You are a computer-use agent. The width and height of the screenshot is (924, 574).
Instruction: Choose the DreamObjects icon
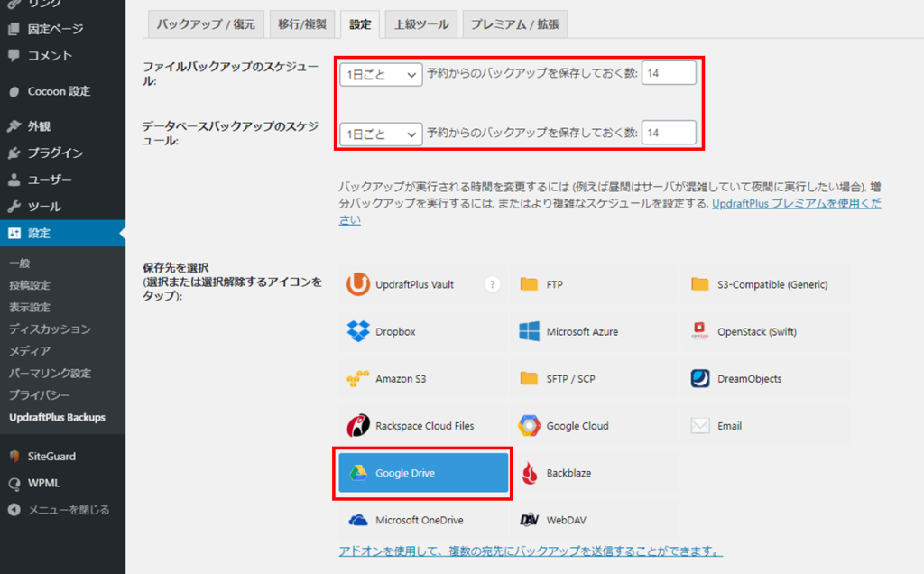click(700, 378)
